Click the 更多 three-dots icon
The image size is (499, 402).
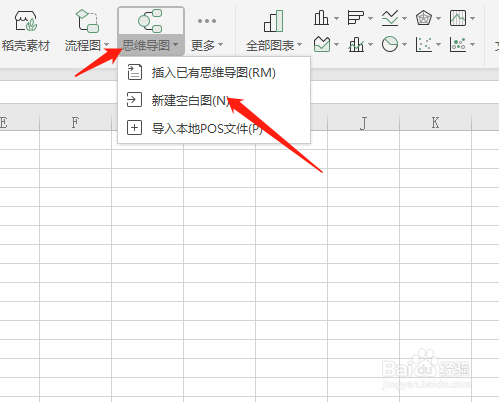point(207,21)
